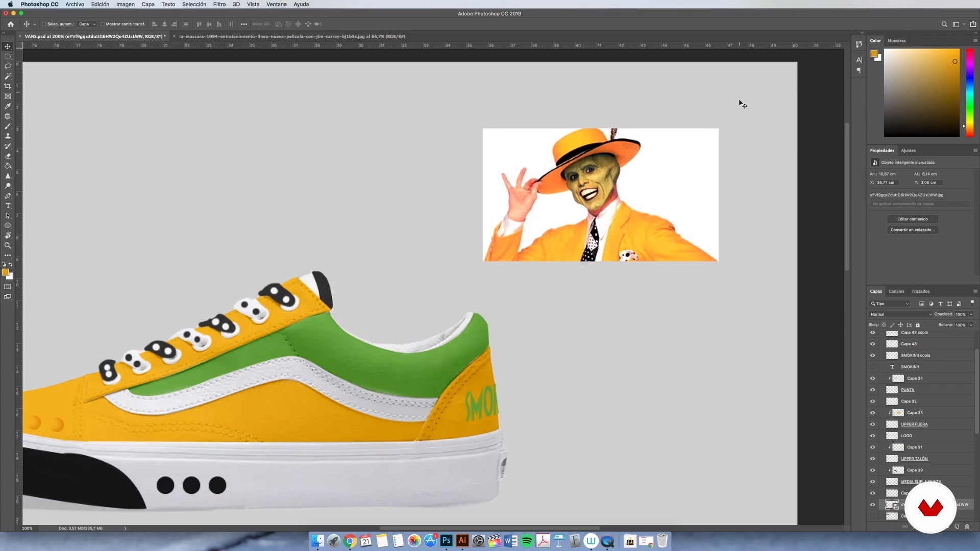
Task: Hide the UPPER FUERA layer
Action: [873, 424]
